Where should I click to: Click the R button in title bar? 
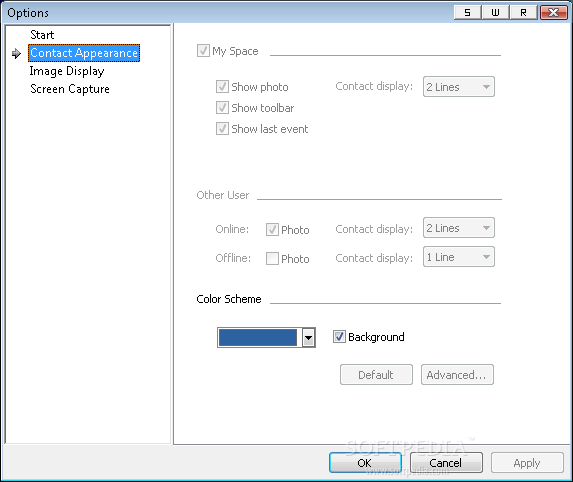(x=523, y=12)
